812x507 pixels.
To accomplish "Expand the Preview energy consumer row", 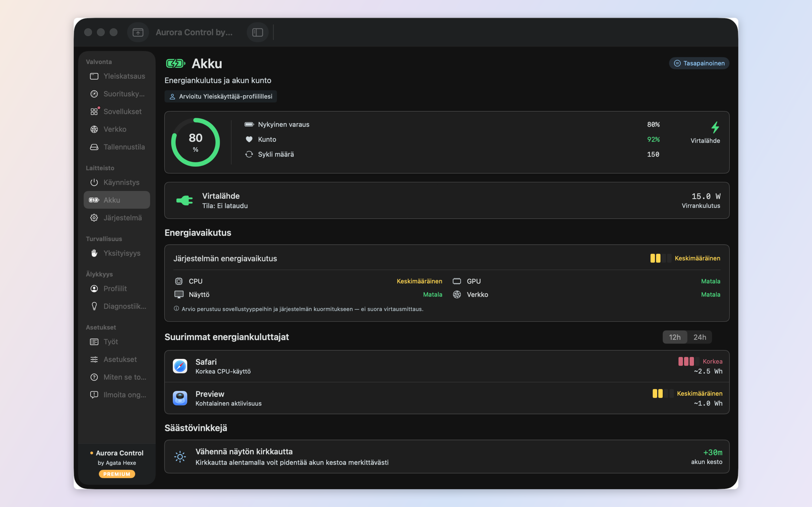I will click(447, 398).
